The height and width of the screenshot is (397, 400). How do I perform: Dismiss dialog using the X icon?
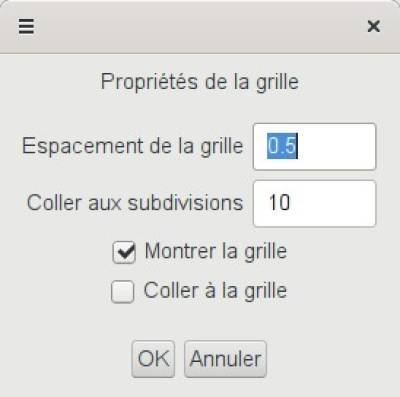(x=374, y=26)
